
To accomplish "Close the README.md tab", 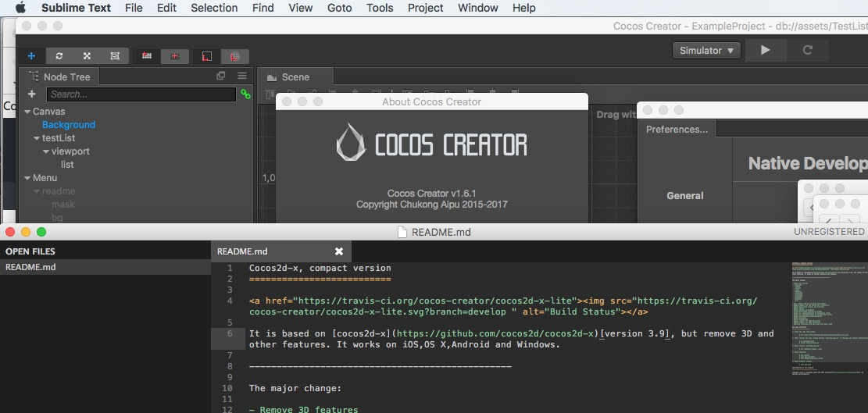I will (x=339, y=251).
